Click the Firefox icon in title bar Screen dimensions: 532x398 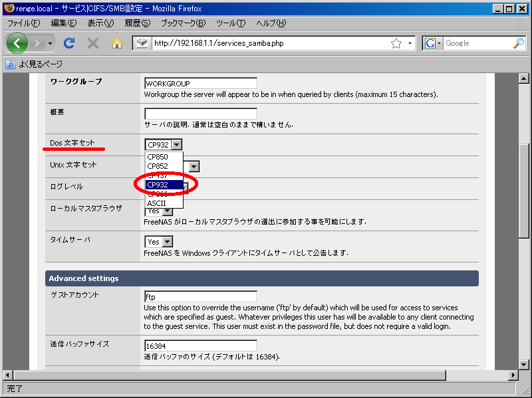click(9, 8)
